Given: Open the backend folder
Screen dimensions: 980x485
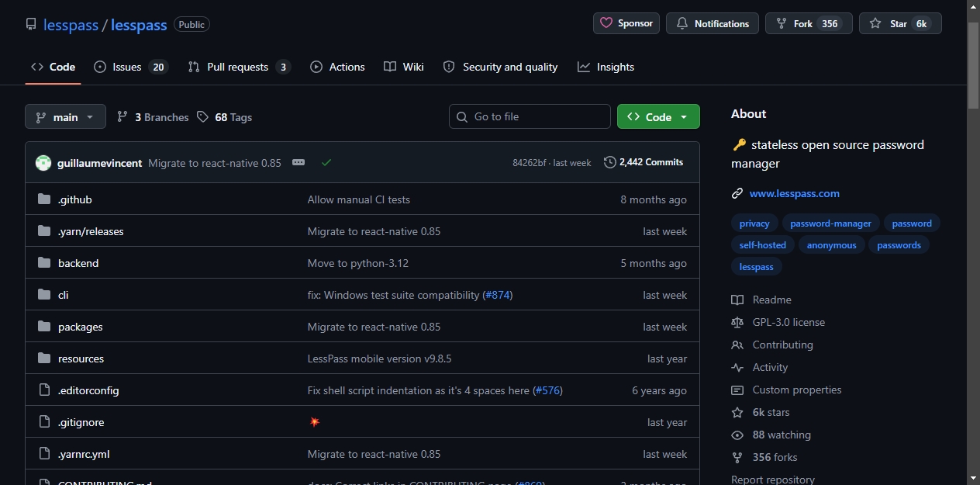Looking at the screenshot, I should tap(78, 263).
